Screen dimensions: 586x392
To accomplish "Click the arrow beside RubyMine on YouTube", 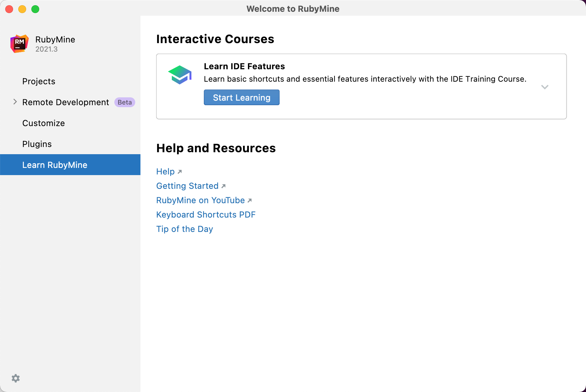I will coord(250,200).
